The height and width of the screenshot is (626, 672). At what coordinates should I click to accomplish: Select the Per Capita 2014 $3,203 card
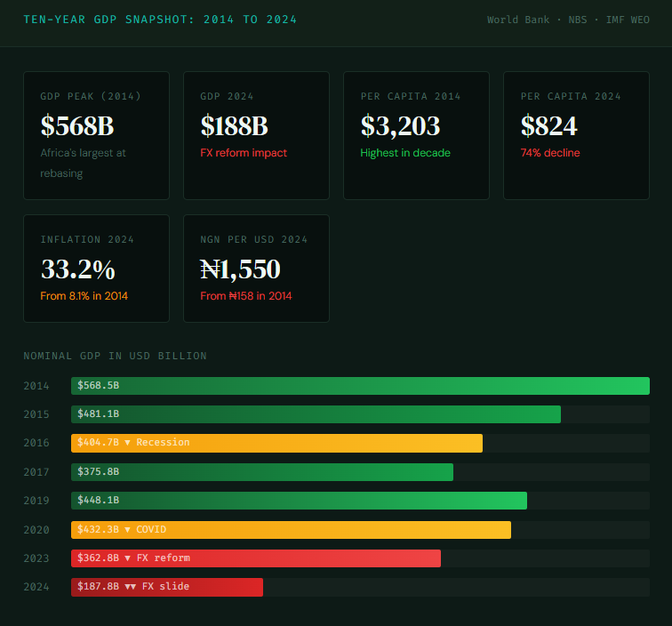[416, 135]
